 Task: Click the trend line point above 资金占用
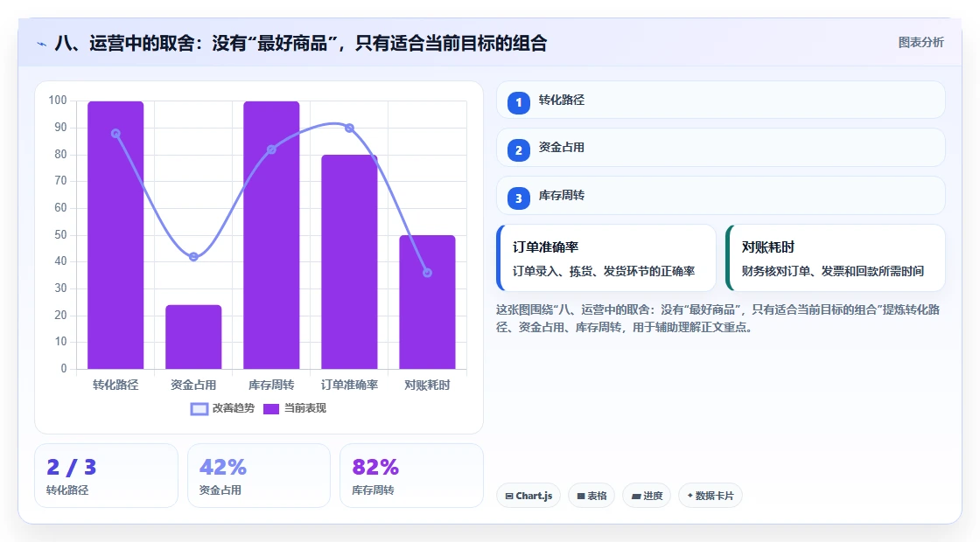coord(193,257)
